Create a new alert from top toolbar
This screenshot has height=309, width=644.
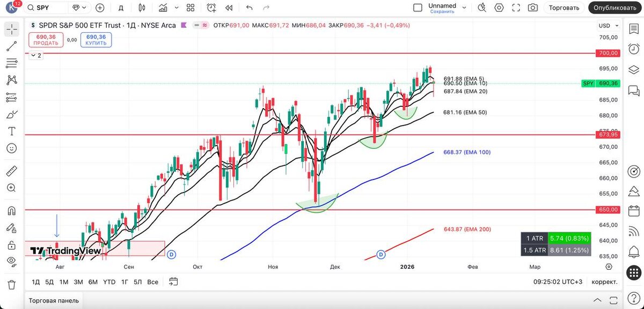tap(211, 8)
